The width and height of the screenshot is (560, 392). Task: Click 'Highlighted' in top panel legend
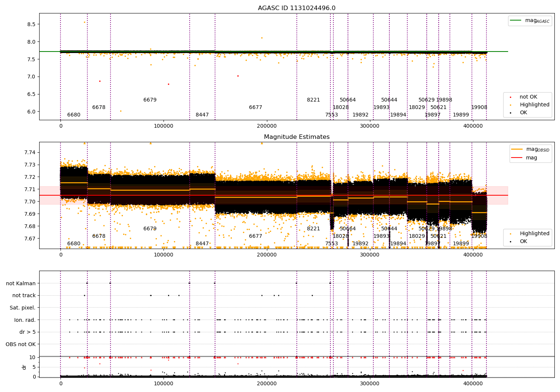click(529, 105)
